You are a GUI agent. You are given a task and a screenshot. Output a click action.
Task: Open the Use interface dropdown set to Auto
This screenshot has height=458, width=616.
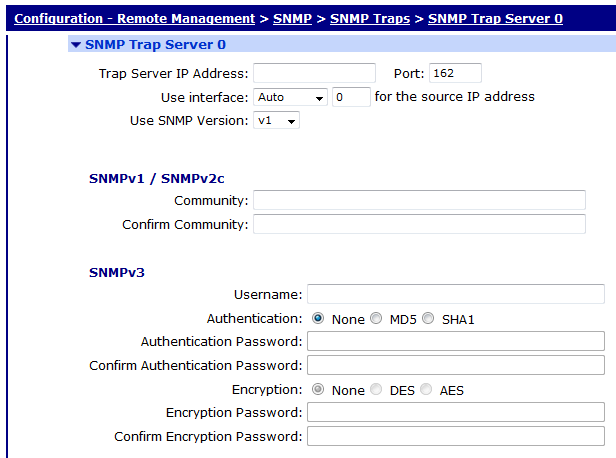point(291,97)
